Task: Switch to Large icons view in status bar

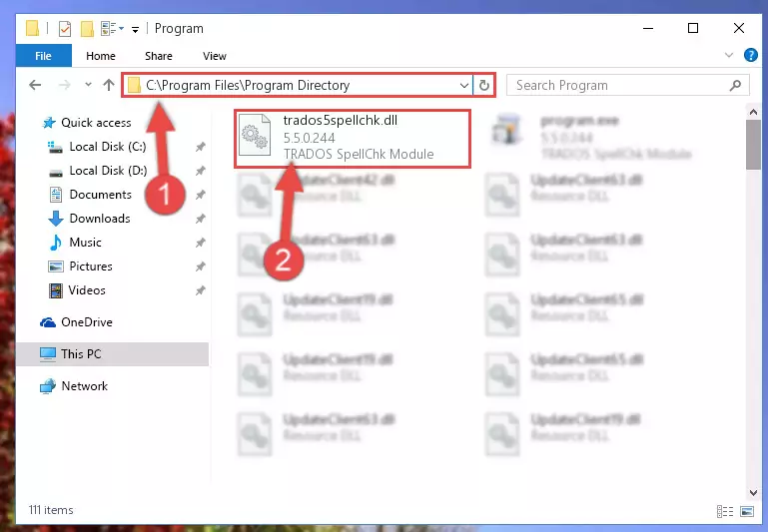Action: (x=747, y=511)
